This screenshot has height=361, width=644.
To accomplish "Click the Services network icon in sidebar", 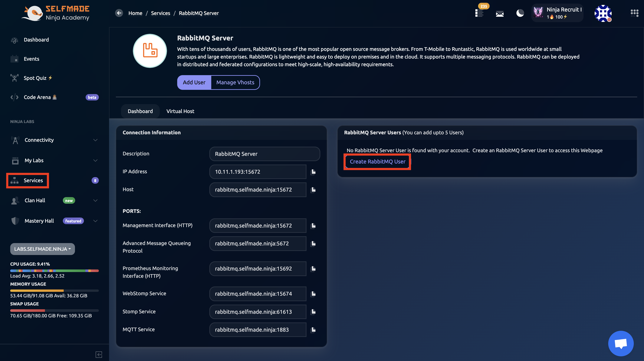I will click(14, 180).
